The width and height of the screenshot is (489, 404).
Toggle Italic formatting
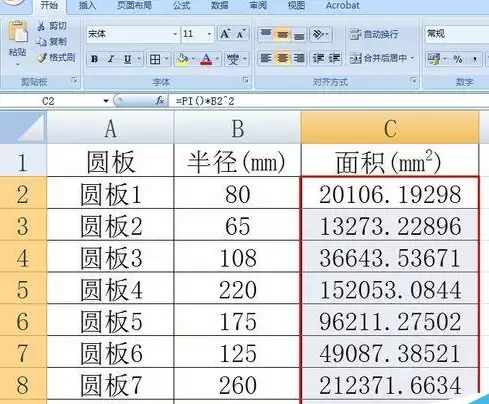111,59
